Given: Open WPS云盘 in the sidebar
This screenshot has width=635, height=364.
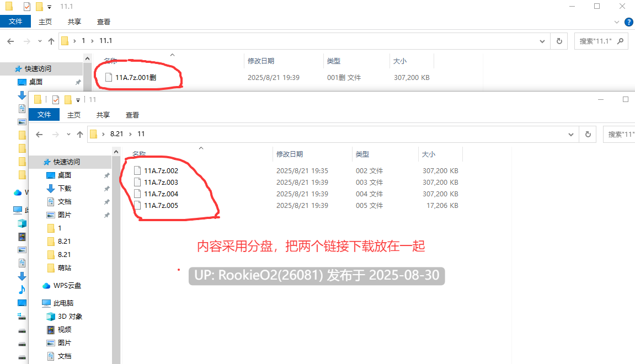Looking at the screenshot, I should (67, 286).
